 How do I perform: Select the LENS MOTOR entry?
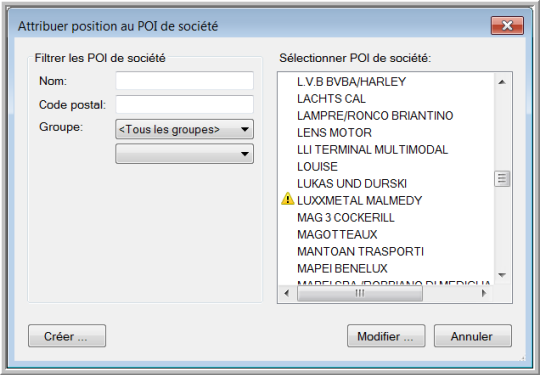(x=334, y=133)
